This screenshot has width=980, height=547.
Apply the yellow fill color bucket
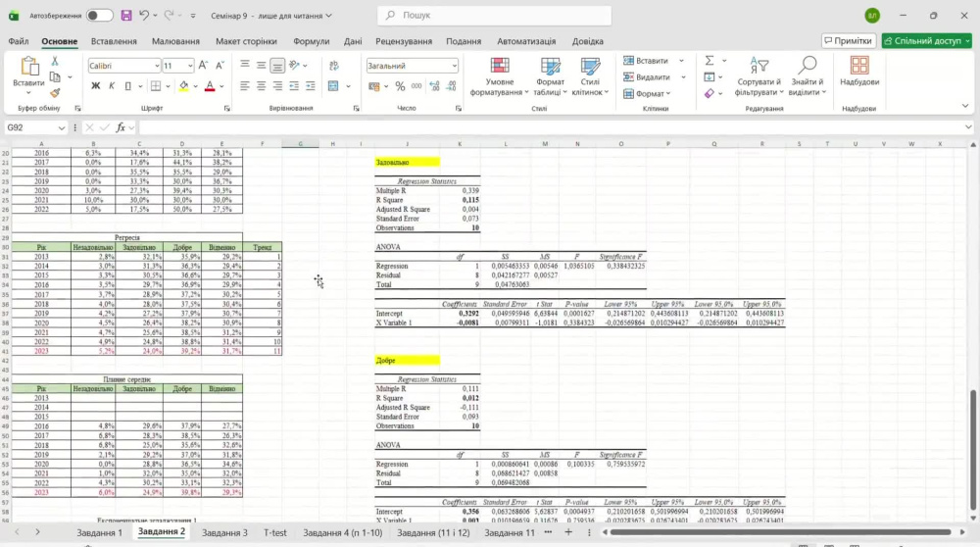pyautogui.click(x=184, y=85)
